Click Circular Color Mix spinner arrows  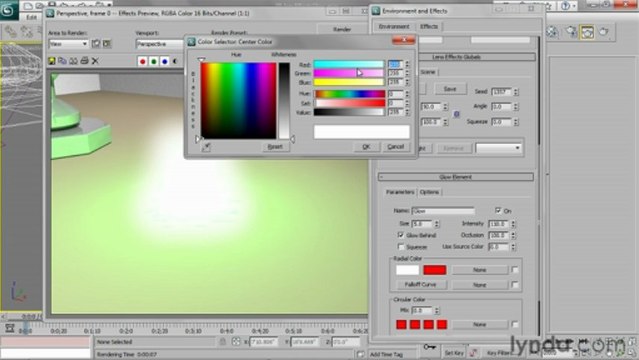(437, 311)
